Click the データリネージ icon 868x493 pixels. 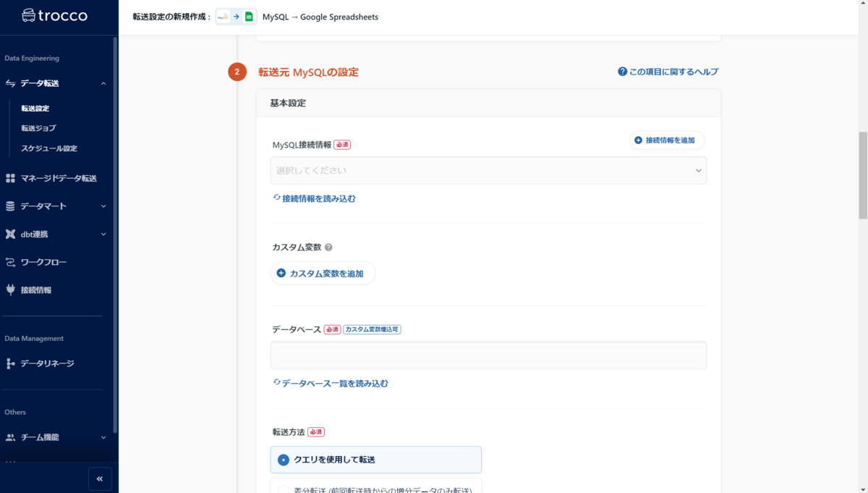coord(10,363)
